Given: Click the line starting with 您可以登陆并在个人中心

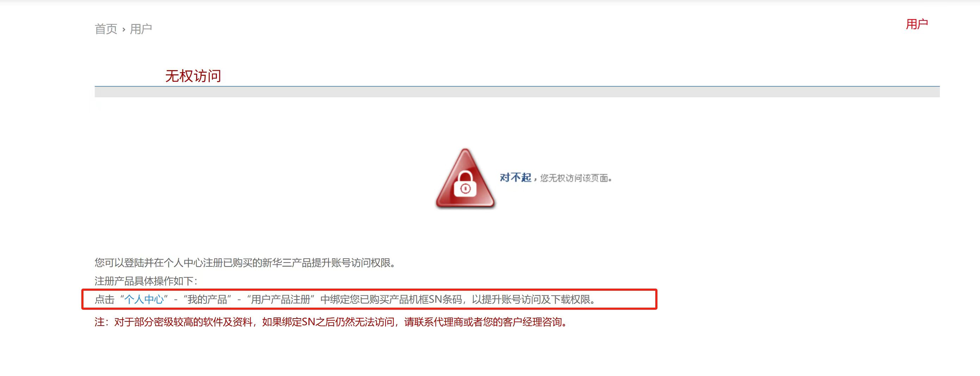Looking at the screenshot, I should pos(246,263).
